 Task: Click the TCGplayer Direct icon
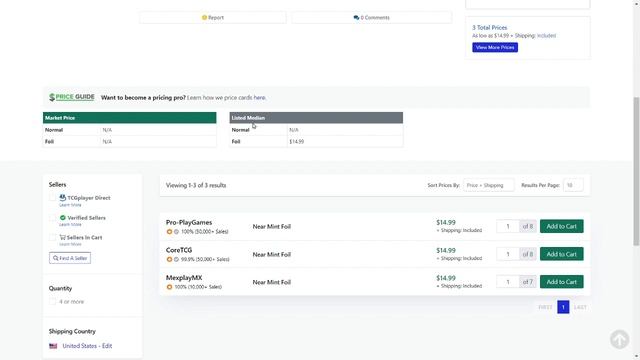point(62,198)
